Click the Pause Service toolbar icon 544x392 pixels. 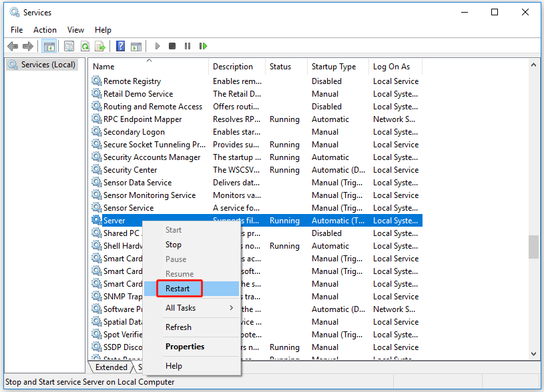188,46
